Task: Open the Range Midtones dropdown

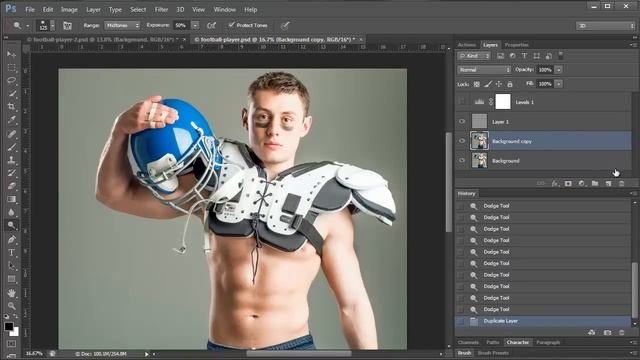Action: point(122,25)
